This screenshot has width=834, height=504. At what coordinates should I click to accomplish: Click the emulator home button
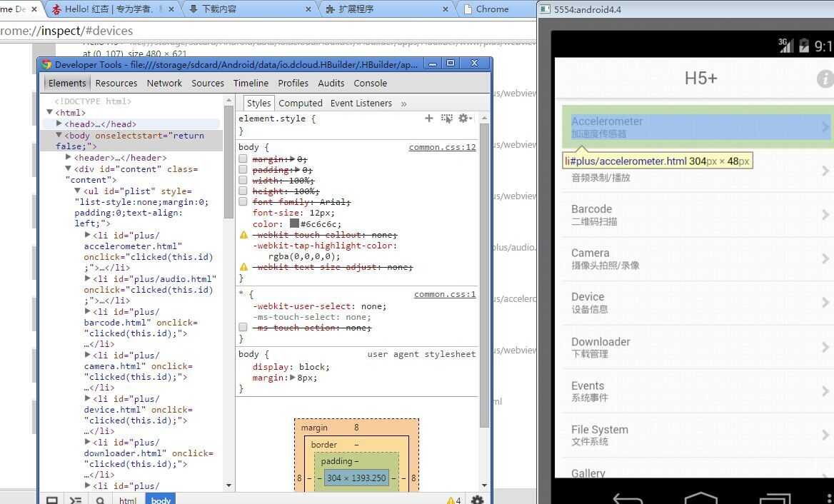tap(700, 498)
